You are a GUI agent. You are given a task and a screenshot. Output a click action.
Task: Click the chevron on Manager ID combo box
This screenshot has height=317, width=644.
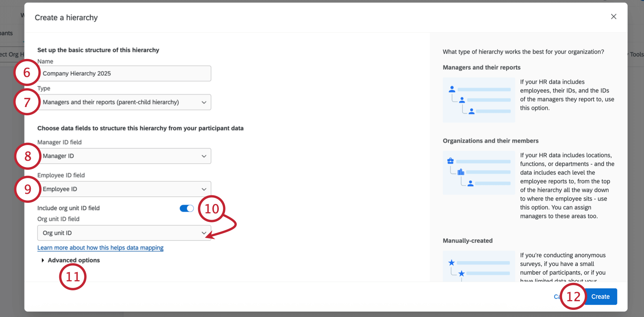(x=204, y=156)
